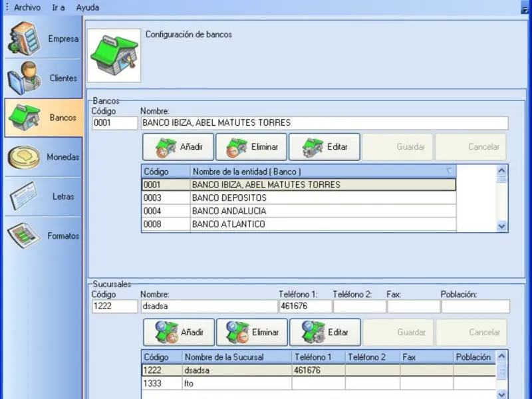This screenshot has width=532, height=399.
Task: Select the Bancos house icon in sidebar
Action: coord(25,118)
